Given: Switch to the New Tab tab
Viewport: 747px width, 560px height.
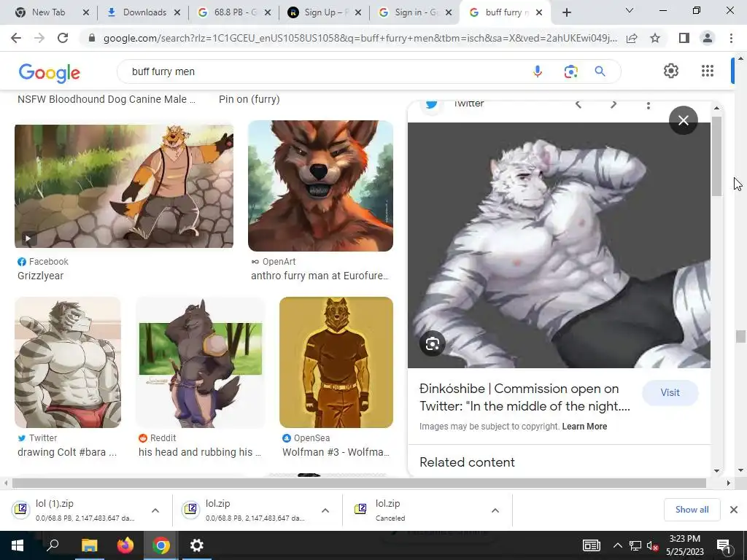Looking at the screenshot, I should point(47,12).
